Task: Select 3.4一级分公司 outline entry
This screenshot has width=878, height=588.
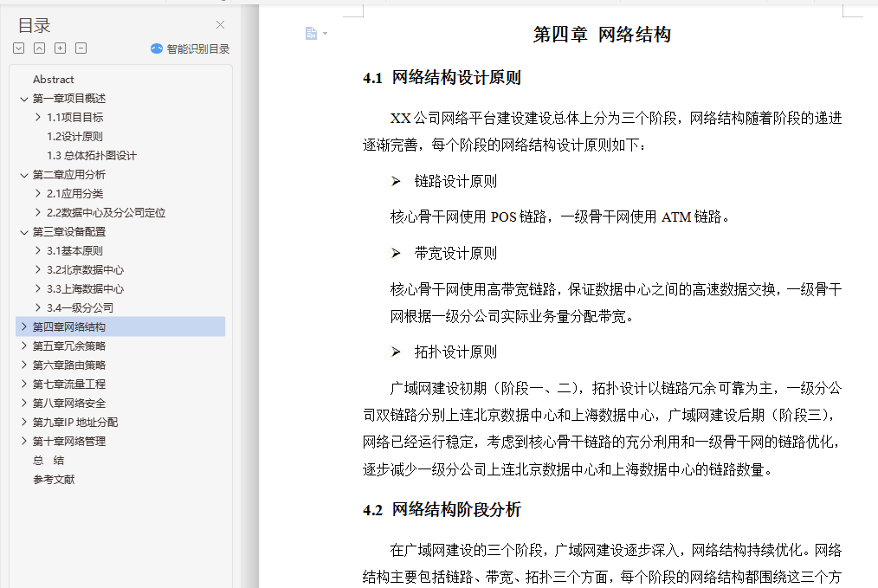Action: pyautogui.click(x=80, y=308)
